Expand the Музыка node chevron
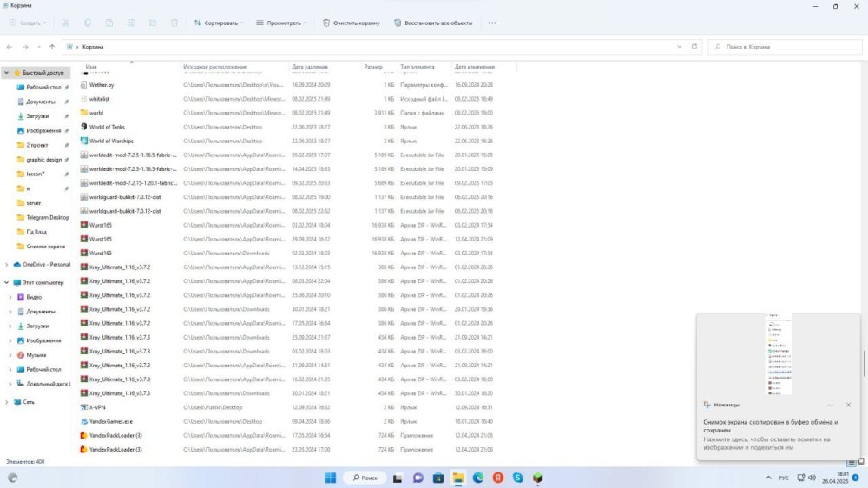 [10, 354]
